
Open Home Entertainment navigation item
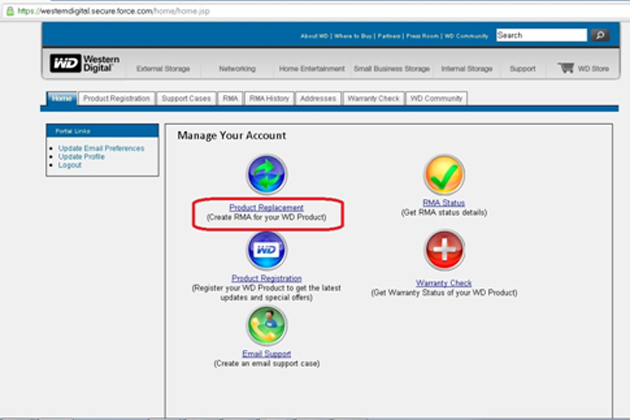click(310, 69)
